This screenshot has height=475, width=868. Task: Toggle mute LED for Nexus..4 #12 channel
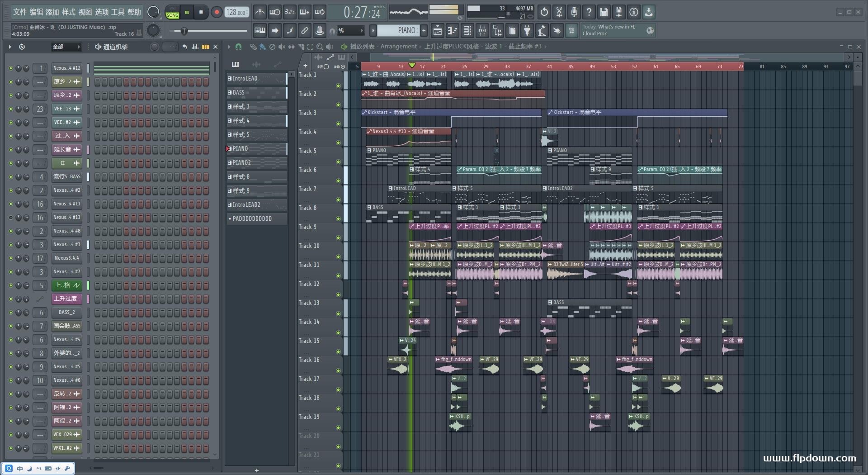(11, 68)
